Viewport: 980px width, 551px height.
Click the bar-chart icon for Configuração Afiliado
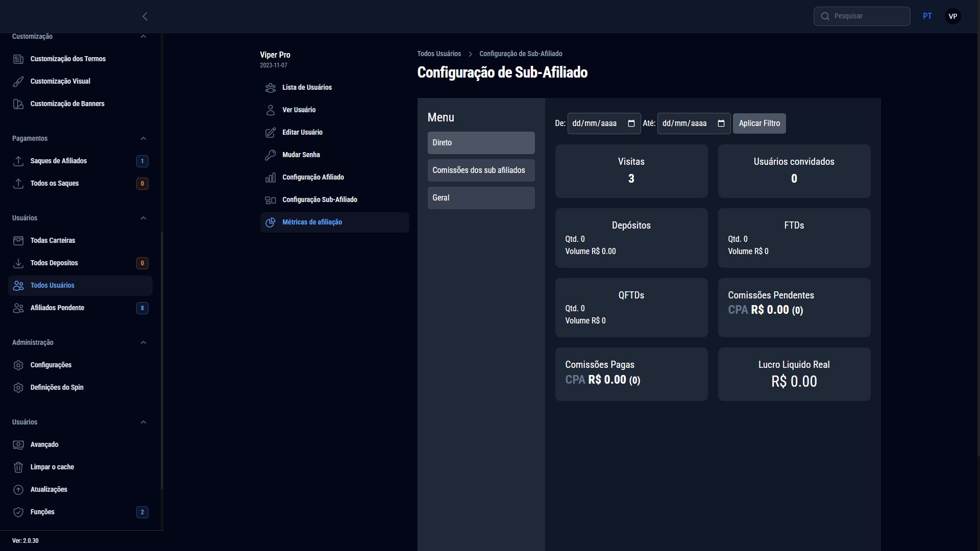pos(271,178)
